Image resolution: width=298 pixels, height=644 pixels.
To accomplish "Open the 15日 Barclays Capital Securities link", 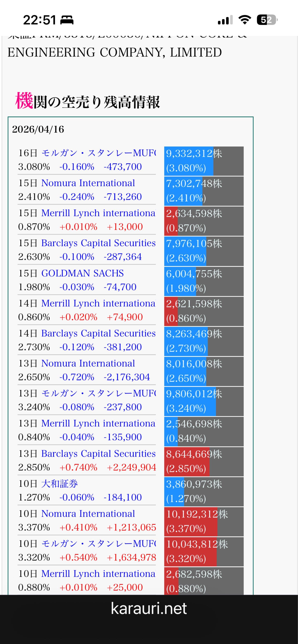I will tap(98, 243).
